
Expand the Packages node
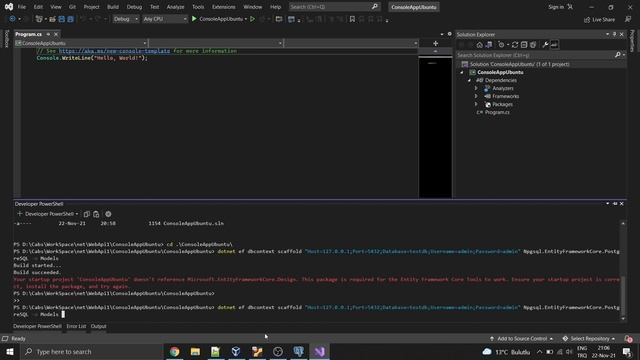(476, 104)
